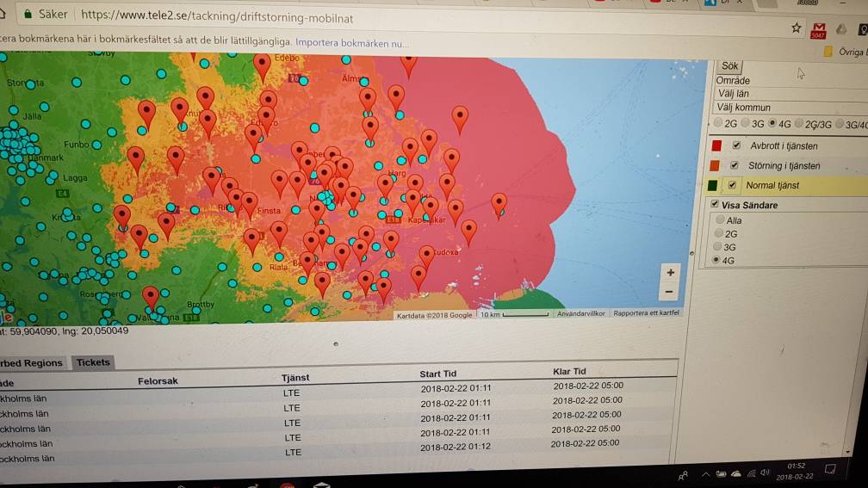The height and width of the screenshot is (488, 868).
Task: Select 3G under Visa Sändare
Action: [x=717, y=246]
